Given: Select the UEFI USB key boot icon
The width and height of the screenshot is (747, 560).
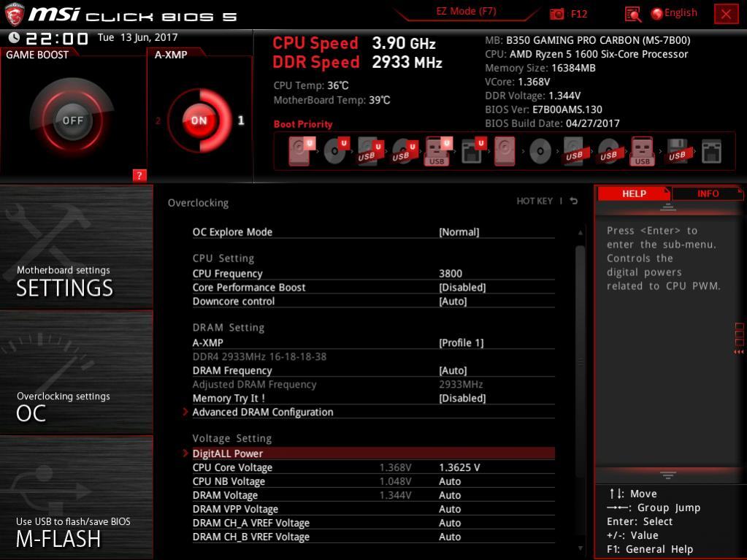Looking at the screenshot, I should point(438,151).
